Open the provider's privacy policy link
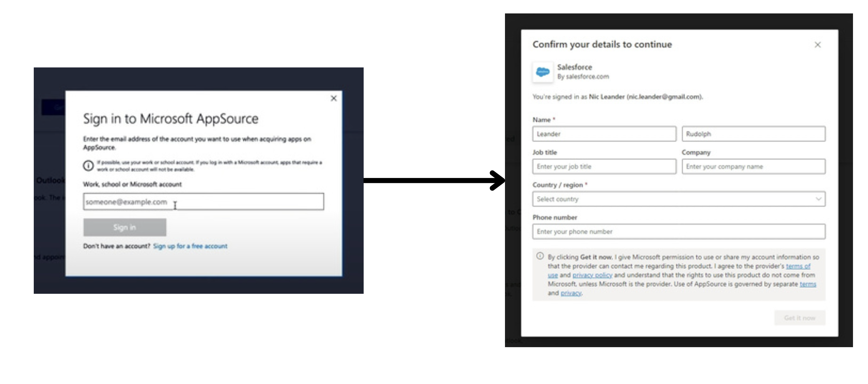The image size is (868, 384). click(592, 275)
